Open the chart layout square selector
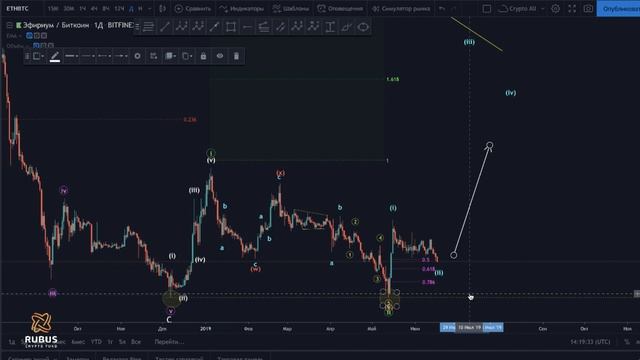Viewport: 640px width, 360px height. point(487,9)
